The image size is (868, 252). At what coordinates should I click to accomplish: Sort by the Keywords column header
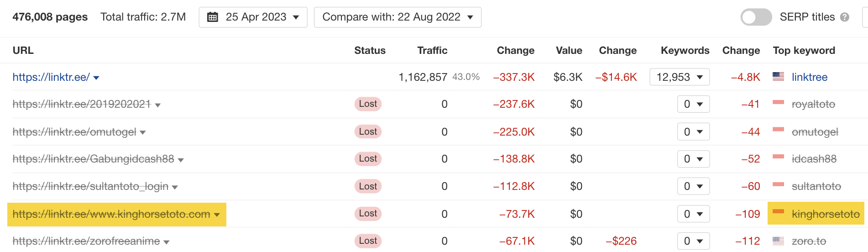tap(685, 51)
